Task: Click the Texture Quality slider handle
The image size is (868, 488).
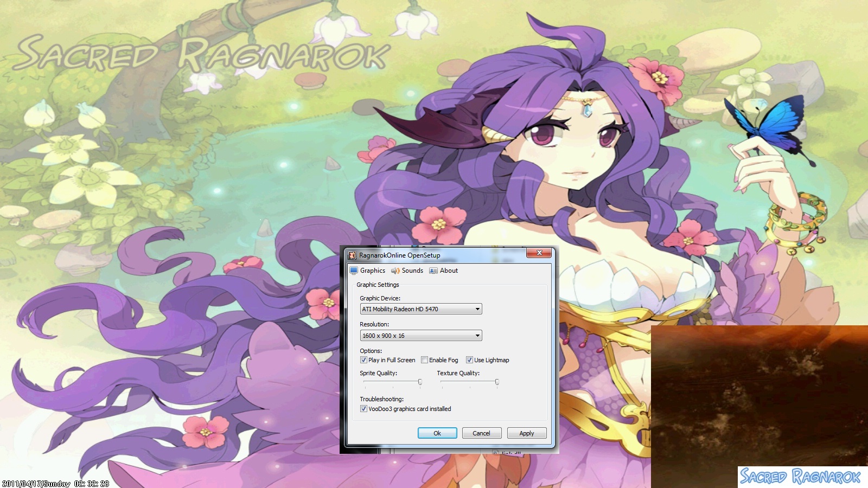Action: coord(497,382)
